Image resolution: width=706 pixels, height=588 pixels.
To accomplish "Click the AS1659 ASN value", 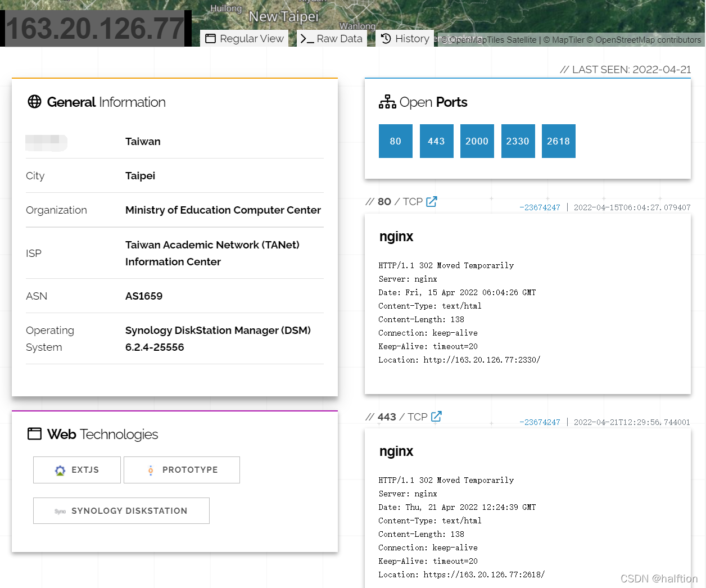I will coord(144,296).
